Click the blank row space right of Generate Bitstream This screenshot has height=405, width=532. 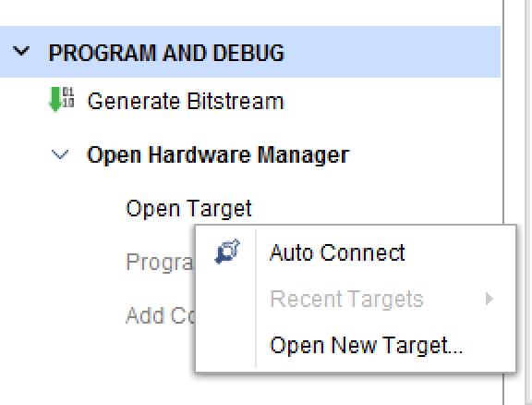coord(390,102)
